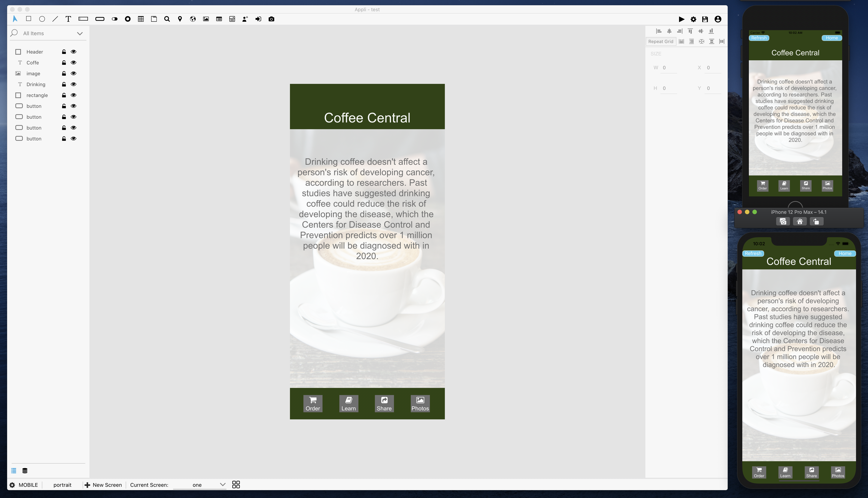Click the Play preview button
The height and width of the screenshot is (498, 868).
coord(681,19)
